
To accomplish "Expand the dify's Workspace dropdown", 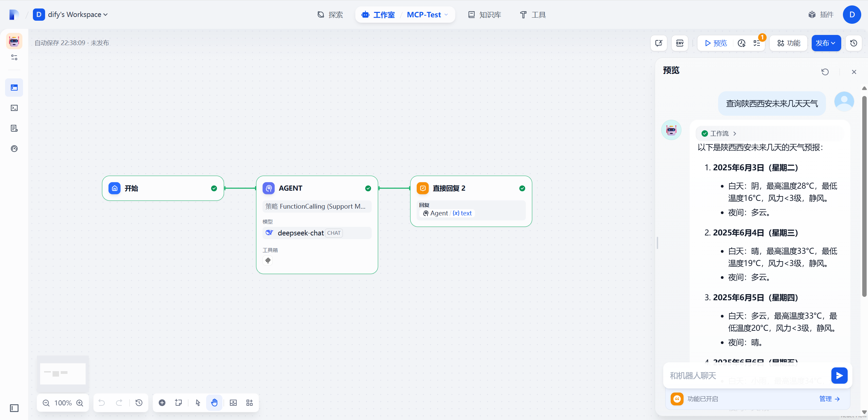I will [77, 15].
